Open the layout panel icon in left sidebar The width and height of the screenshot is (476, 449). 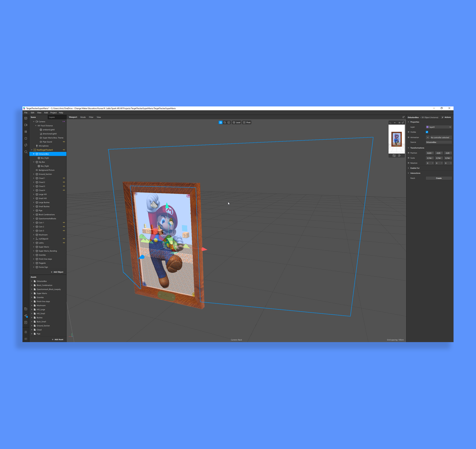26,118
